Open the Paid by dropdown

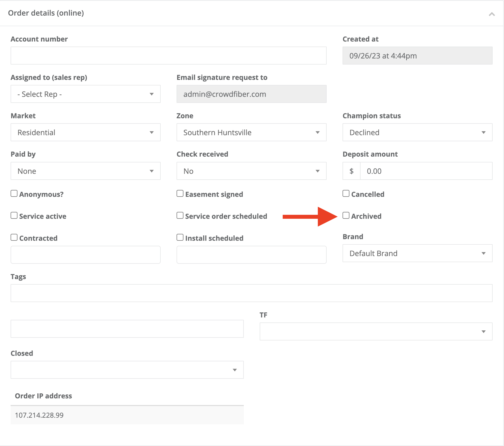(85, 171)
